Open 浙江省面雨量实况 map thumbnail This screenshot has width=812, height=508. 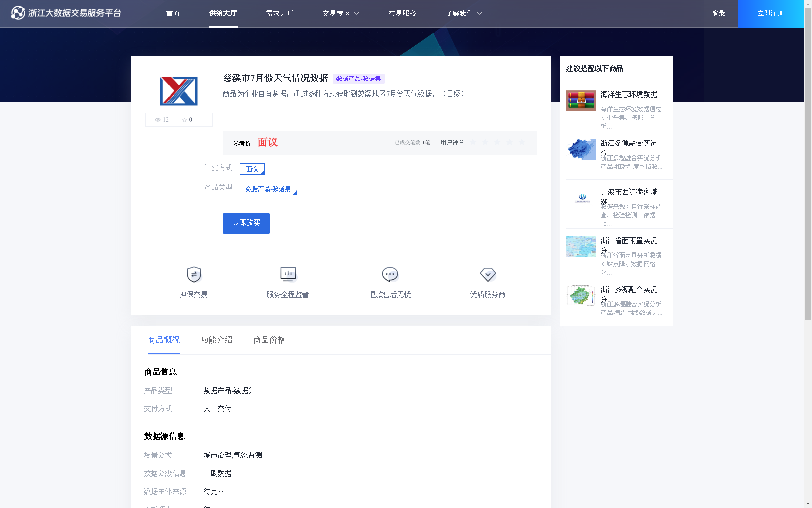point(581,247)
